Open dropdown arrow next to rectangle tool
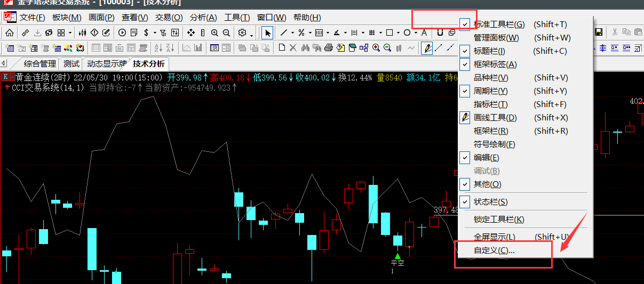Screen dimensions: 644x284 point(398,33)
